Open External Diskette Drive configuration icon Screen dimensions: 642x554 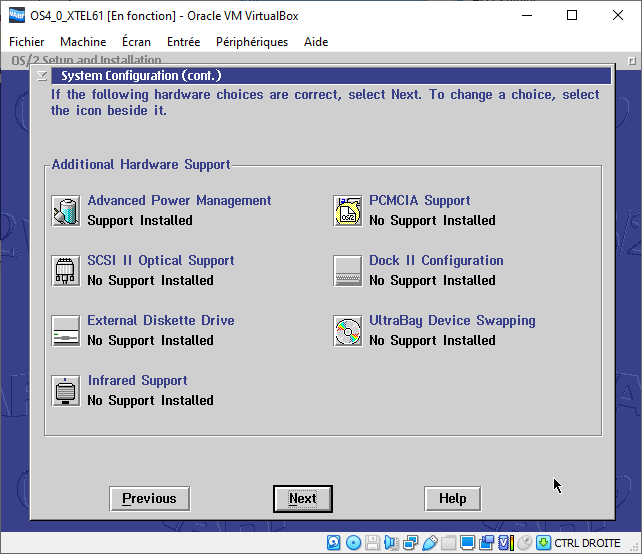point(66,331)
